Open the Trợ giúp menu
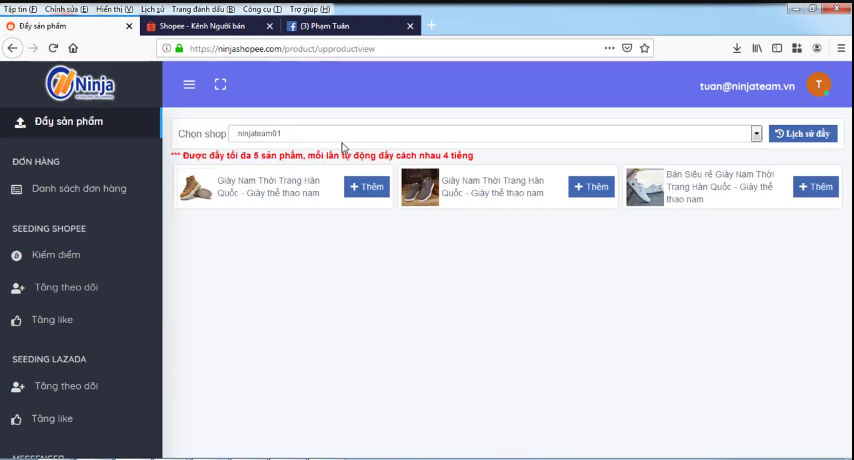This screenshot has width=854, height=460. pyautogui.click(x=310, y=9)
